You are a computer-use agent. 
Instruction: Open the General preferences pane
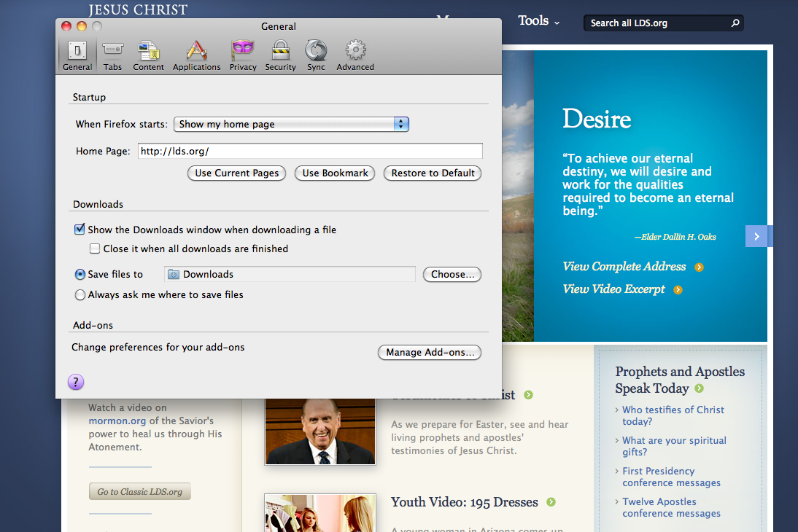pyautogui.click(x=77, y=55)
